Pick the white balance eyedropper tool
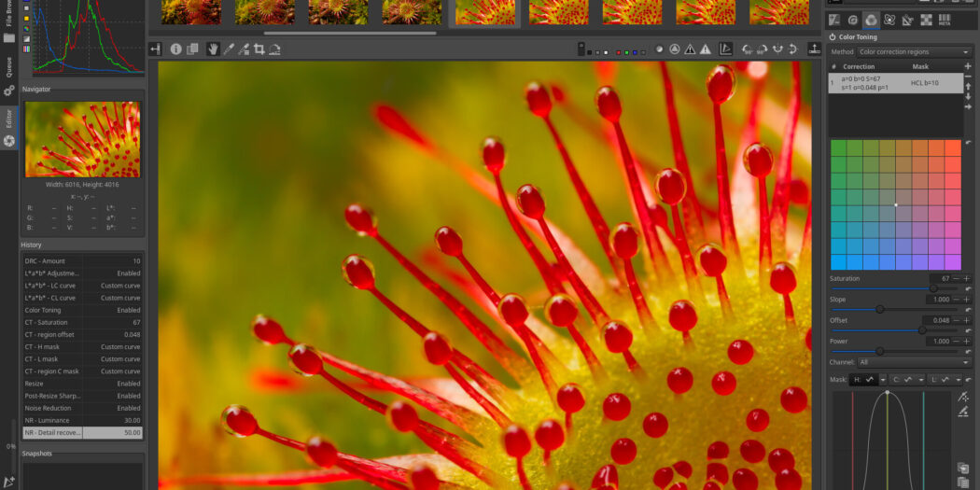 coord(229,49)
